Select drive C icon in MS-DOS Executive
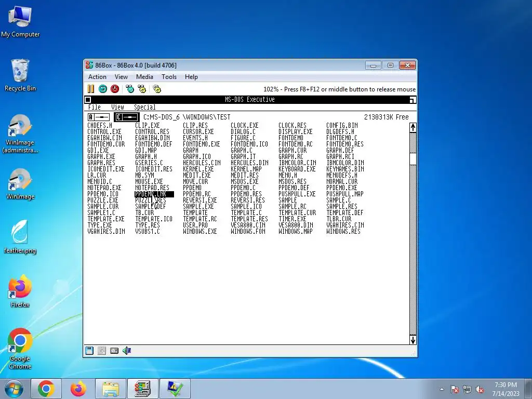The image size is (532, 399). (x=127, y=117)
